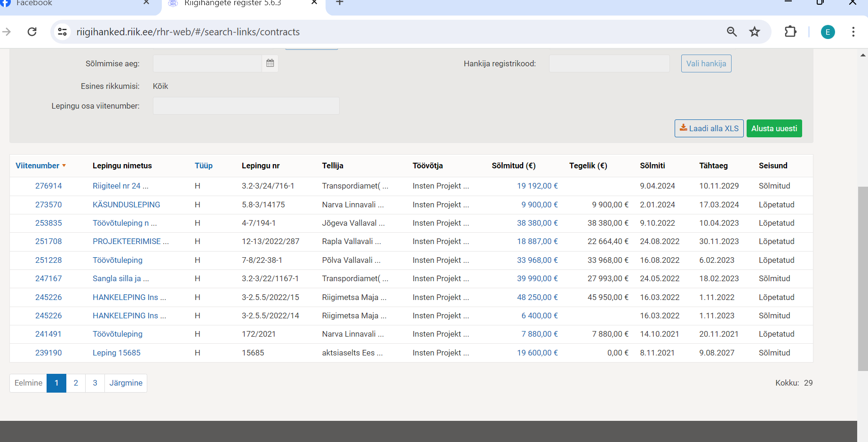Close the Facebook tab
868x442 pixels.
coord(146,3)
